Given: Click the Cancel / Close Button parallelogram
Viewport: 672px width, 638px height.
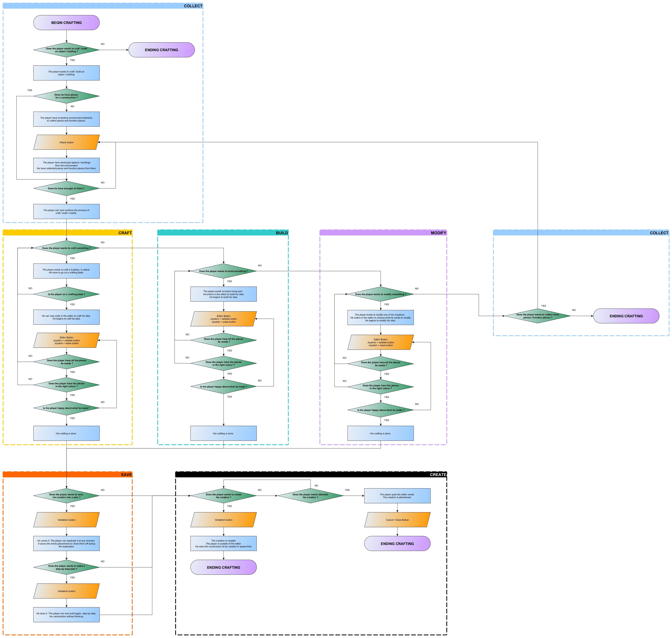Looking at the screenshot, I should click(397, 520).
